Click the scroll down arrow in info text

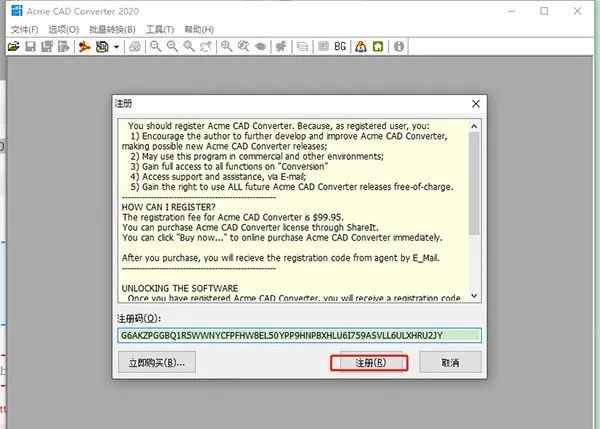[474, 295]
